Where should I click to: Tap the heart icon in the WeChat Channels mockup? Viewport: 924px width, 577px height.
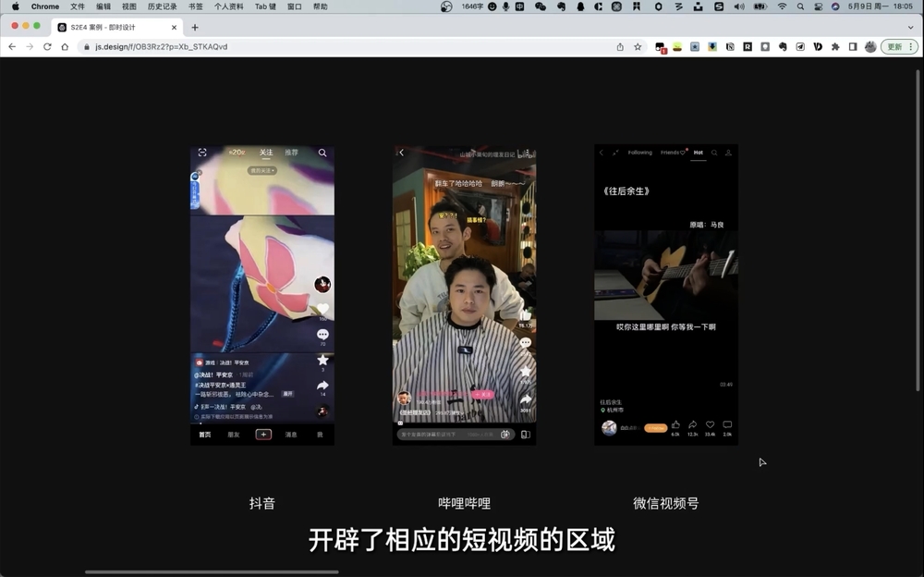click(x=710, y=424)
